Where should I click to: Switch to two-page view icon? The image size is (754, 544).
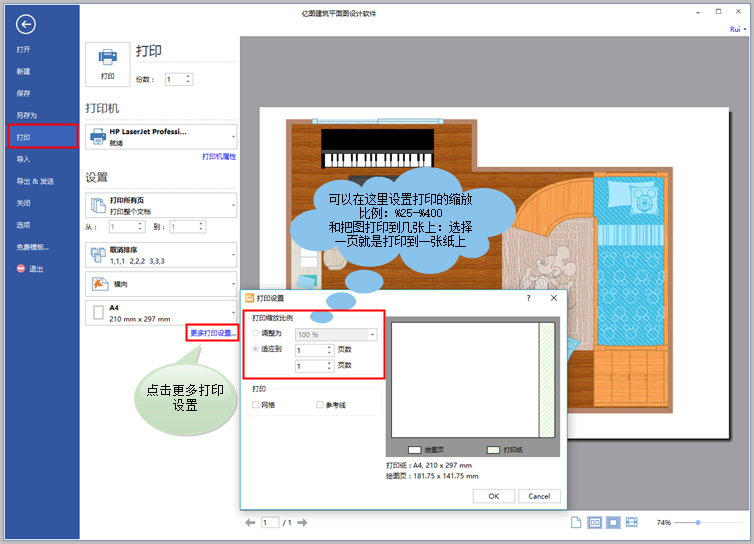tap(595, 522)
